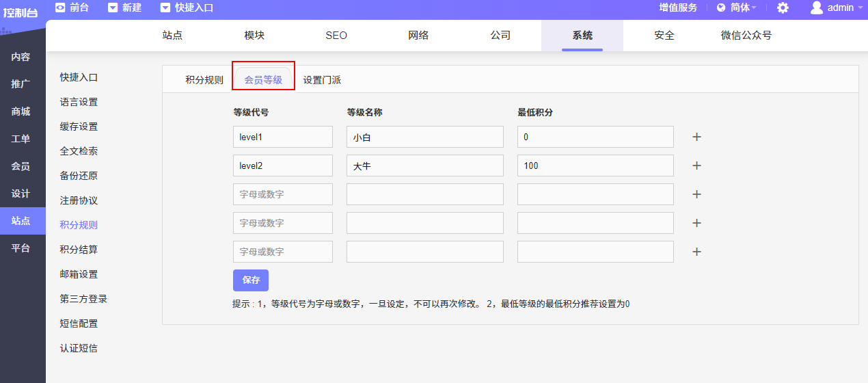Click the 保存 button
The height and width of the screenshot is (383, 868).
click(x=250, y=280)
